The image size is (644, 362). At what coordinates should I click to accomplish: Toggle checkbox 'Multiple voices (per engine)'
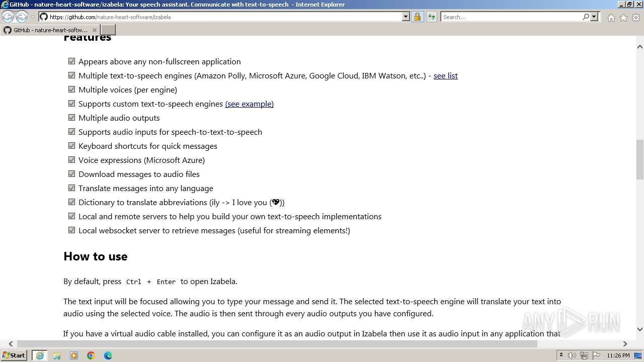click(x=71, y=89)
